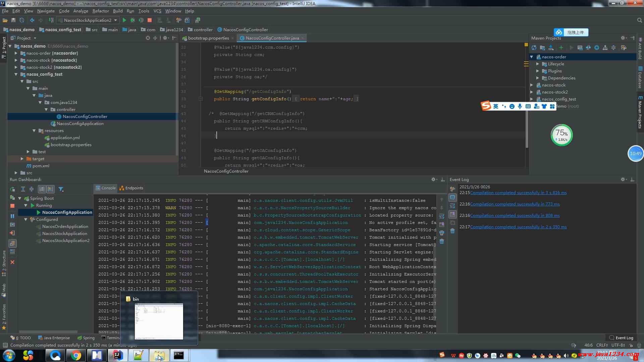The image size is (644, 362).
Task: Execute a Maven goal in the Maven panel
Action: [x=580, y=48]
